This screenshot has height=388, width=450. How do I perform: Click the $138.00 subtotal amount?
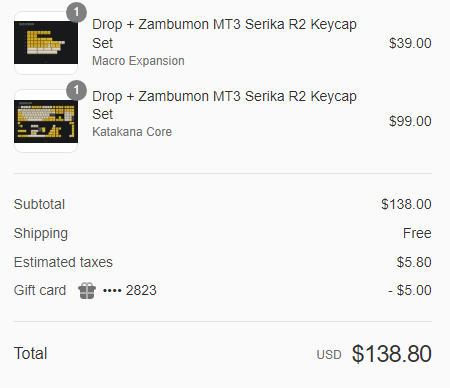406,204
